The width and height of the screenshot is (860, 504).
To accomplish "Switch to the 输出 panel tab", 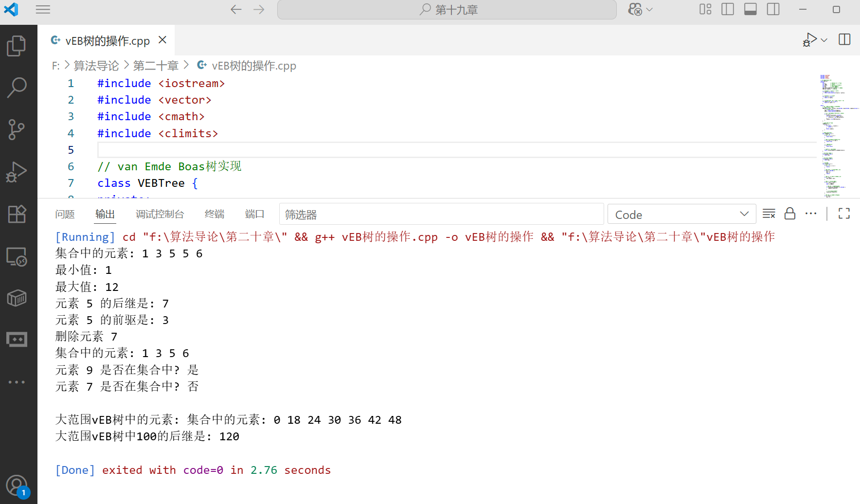I will (105, 214).
